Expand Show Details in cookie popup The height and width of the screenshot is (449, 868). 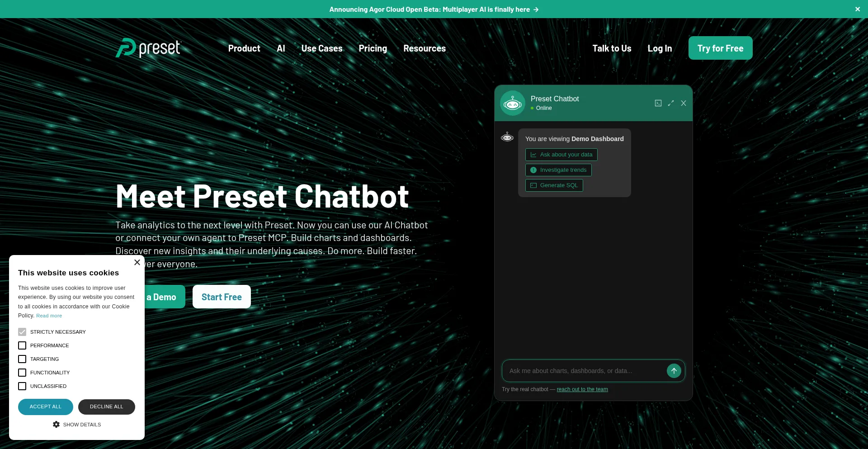tap(77, 425)
